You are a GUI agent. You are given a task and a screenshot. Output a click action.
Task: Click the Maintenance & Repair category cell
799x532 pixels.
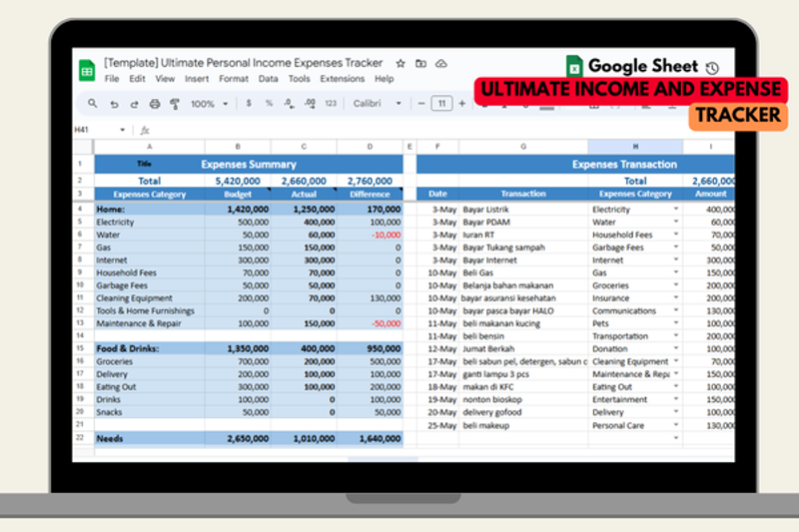(149, 323)
